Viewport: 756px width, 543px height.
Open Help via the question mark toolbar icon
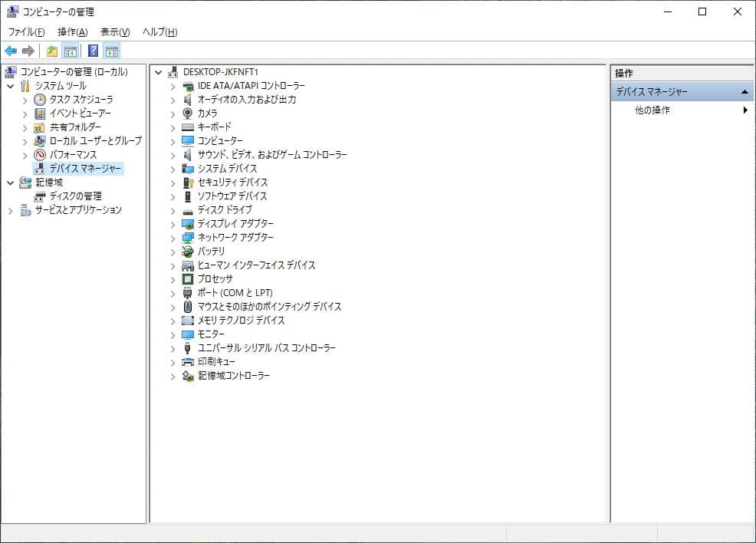tap(92, 51)
